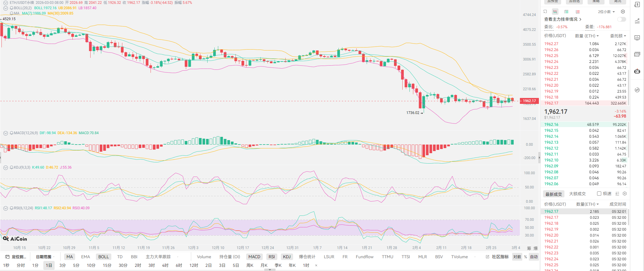
Task: Click the rising chart icon in right sidebar
Action: coord(637,21)
